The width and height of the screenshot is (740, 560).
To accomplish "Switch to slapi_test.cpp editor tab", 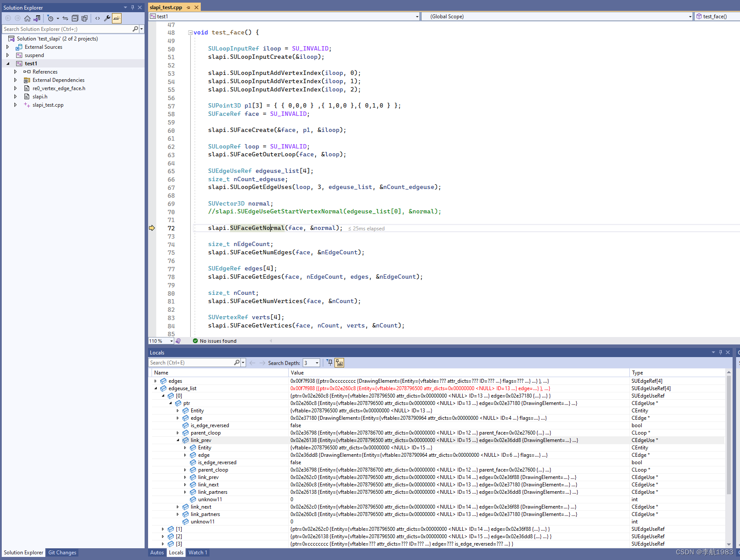I will tap(166, 7).
